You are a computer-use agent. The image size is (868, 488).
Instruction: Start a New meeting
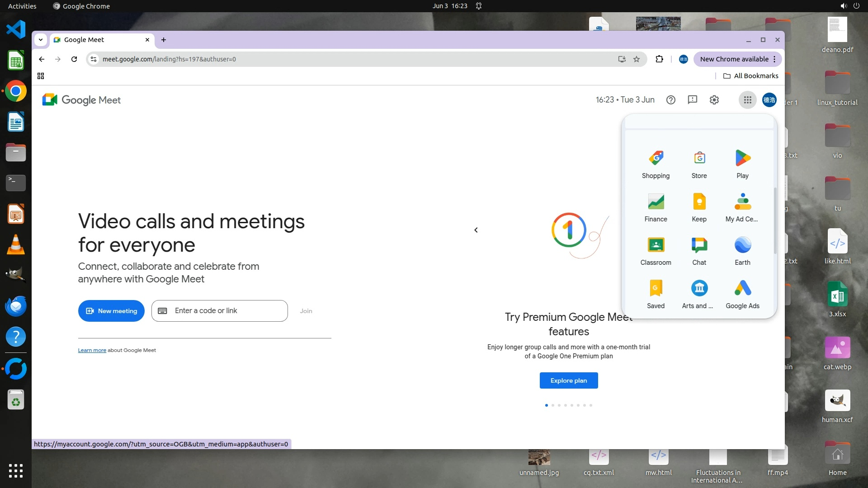click(111, 311)
